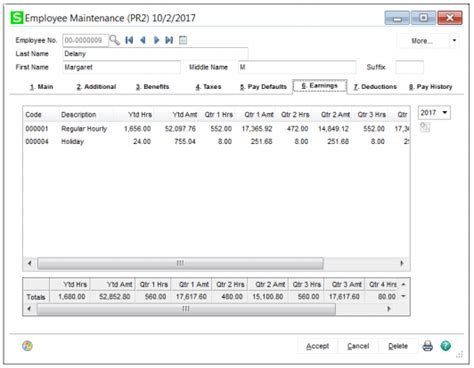Go to the previous employee record
Screen dimensions: 474x368
[143, 40]
